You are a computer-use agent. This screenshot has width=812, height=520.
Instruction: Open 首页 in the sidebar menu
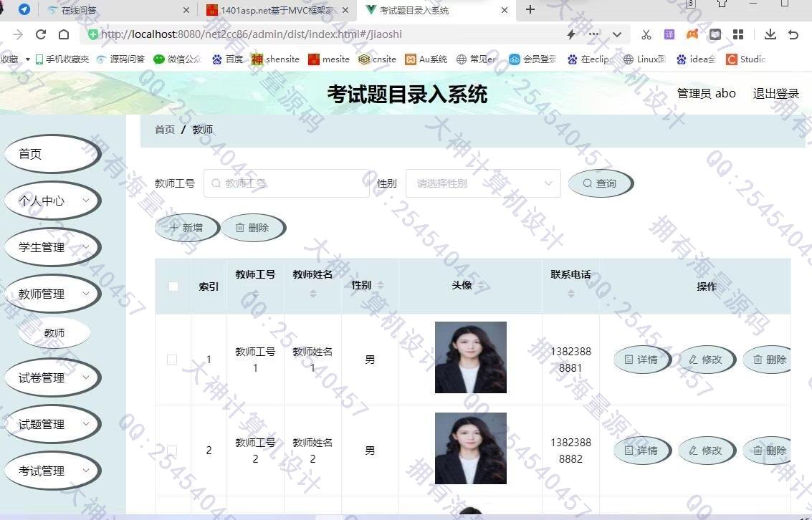52,154
